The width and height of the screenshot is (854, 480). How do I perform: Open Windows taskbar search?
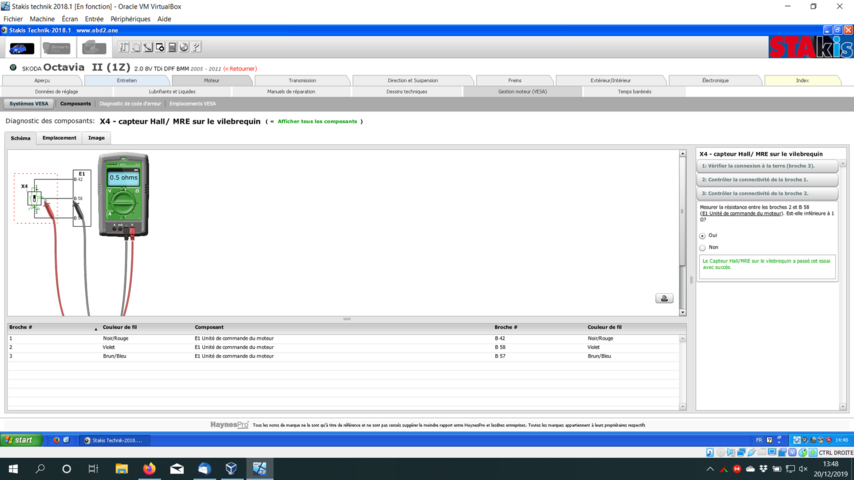(x=40, y=469)
